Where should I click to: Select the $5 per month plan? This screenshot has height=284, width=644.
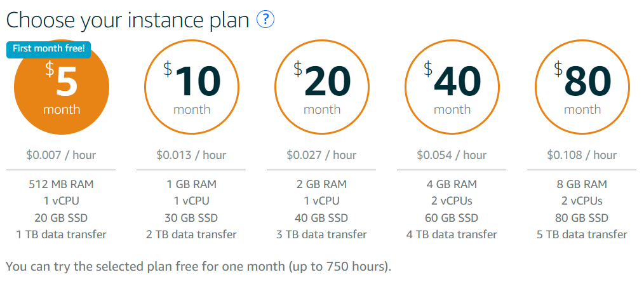(62, 87)
